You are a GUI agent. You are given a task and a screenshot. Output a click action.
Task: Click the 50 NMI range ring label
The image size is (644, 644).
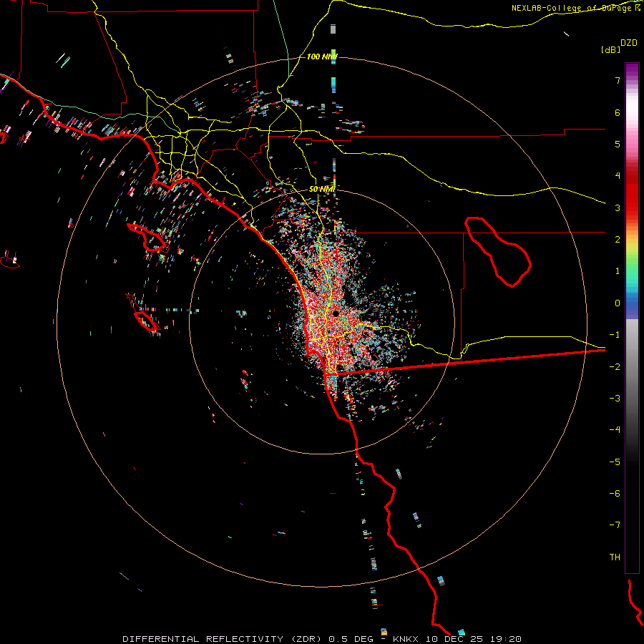coord(322,190)
